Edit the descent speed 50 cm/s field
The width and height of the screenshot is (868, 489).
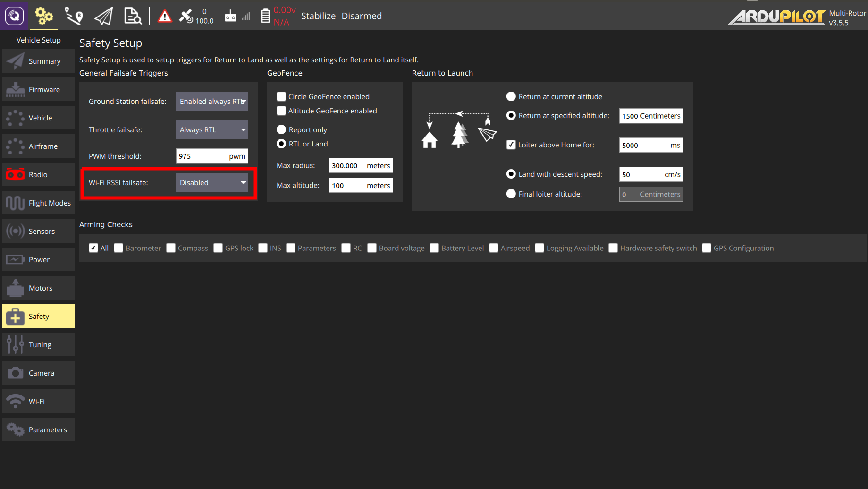point(651,174)
